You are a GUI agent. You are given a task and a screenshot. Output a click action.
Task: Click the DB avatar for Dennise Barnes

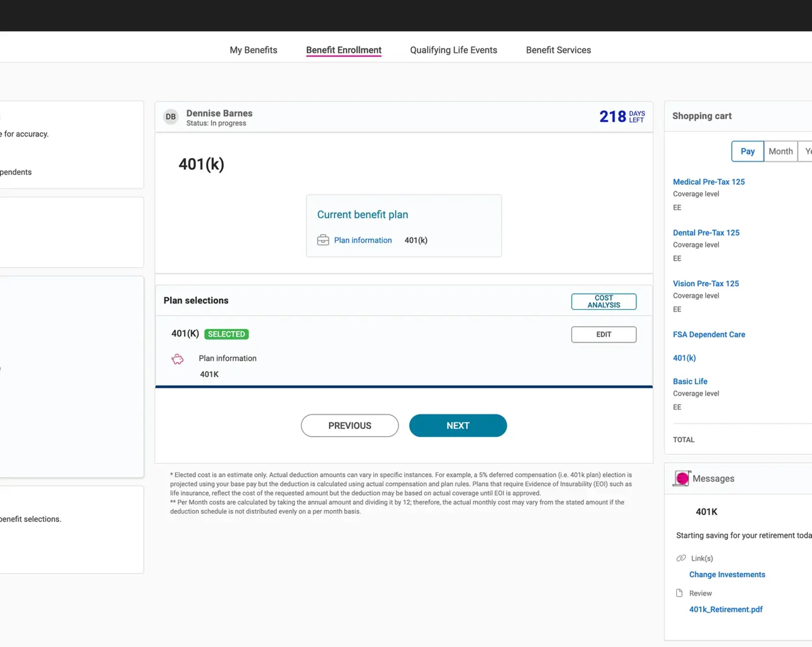pyautogui.click(x=171, y=116)
